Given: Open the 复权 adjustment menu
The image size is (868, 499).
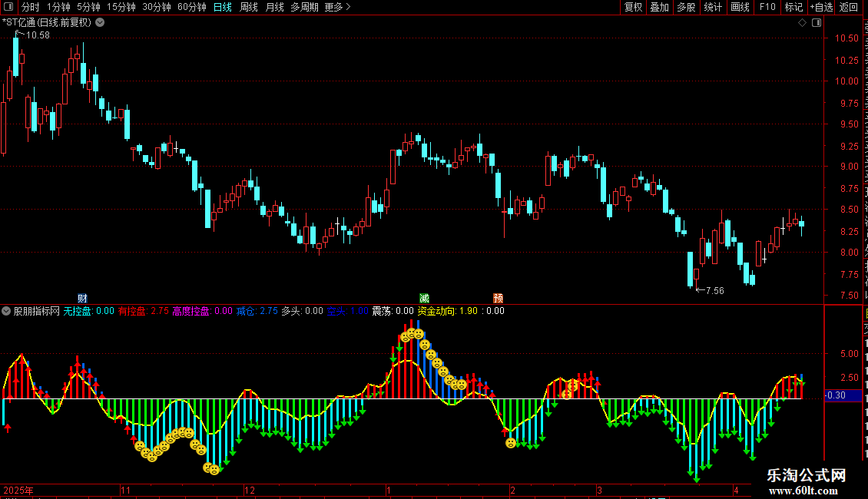Looking at the screenshot, I should pyautogui.click(x=633, y=7).
